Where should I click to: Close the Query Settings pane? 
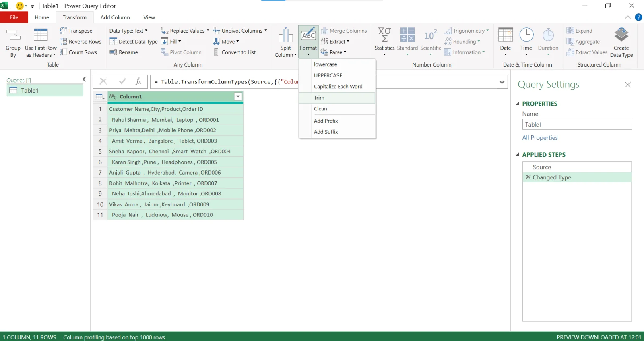click(x=628, y=85)
